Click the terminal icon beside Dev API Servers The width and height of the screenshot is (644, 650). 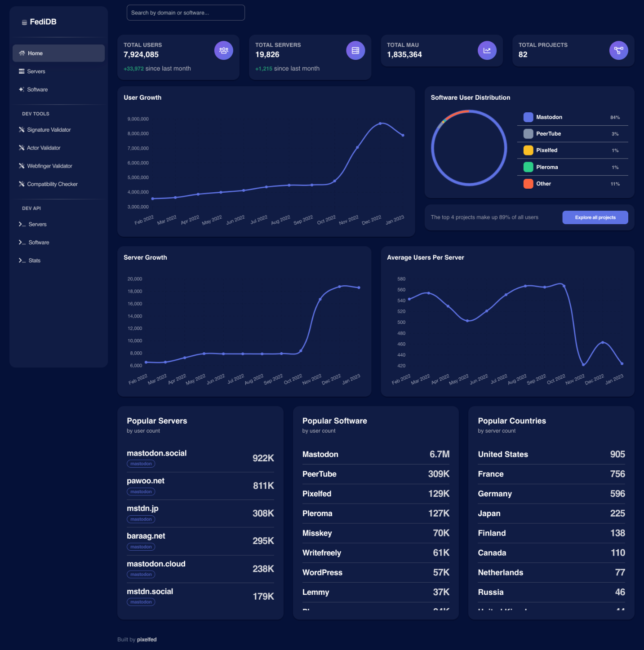click(x=22, y=224)
